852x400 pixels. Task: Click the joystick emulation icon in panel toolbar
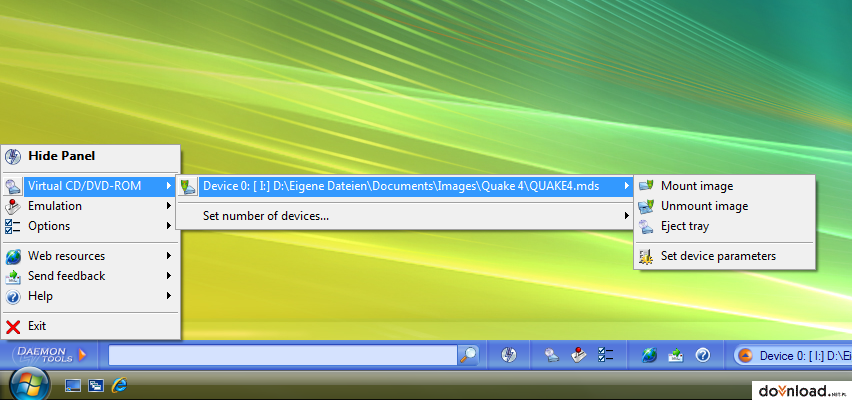point(579,355)
